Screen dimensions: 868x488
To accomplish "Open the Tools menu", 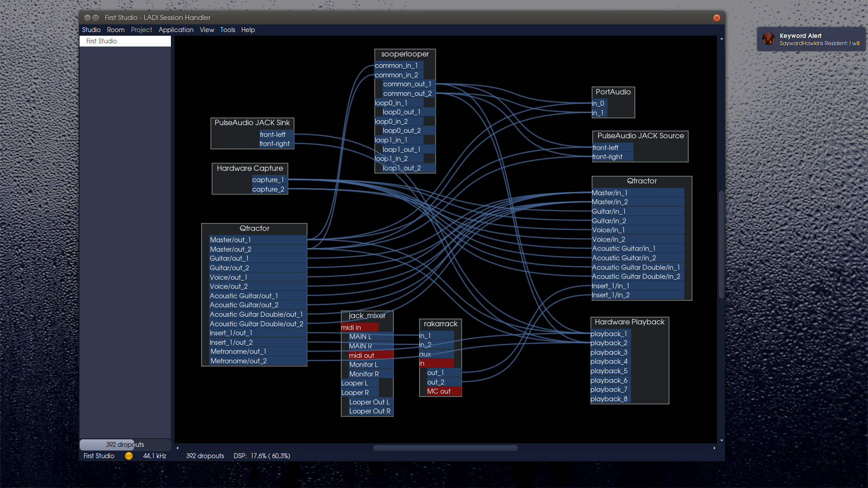I will (228, 30).
